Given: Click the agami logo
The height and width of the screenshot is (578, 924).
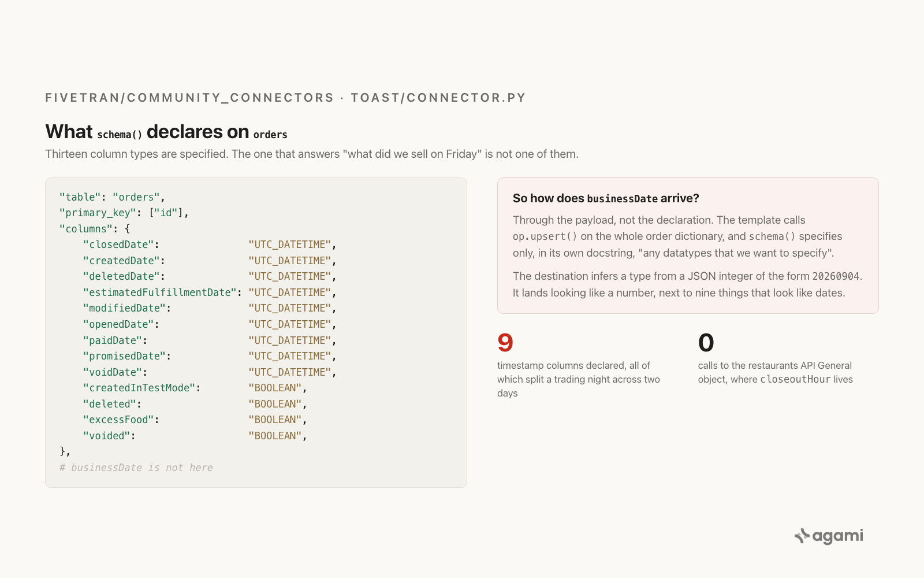Looking at the screenshot, I should tap(829, 536).
